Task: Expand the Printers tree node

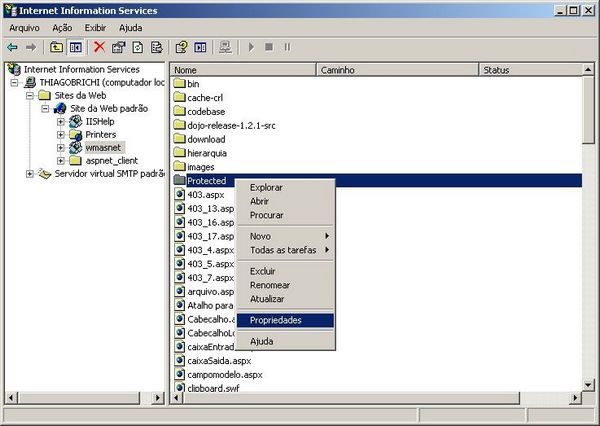Action: click(60, 135)
